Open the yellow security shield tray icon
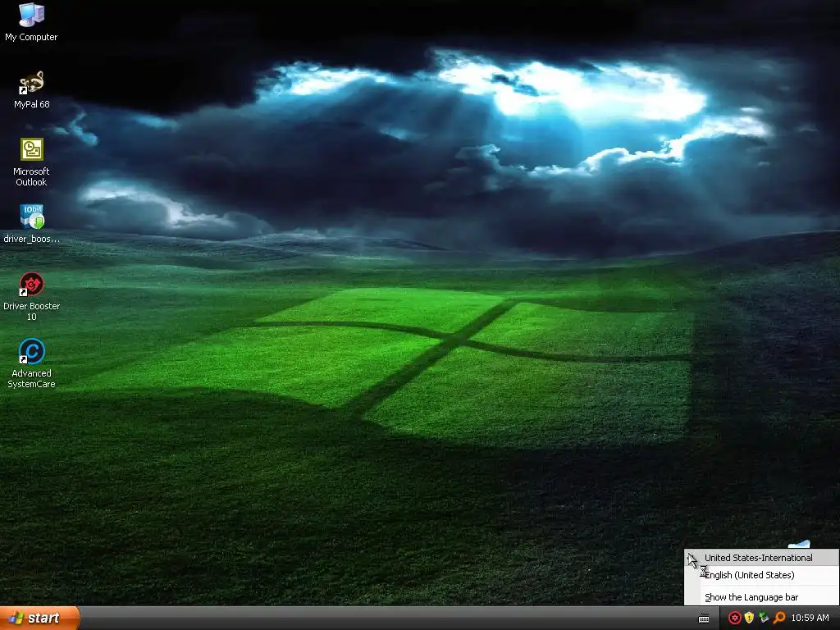Screen dimensions: 840x630 tap(749, 619)
